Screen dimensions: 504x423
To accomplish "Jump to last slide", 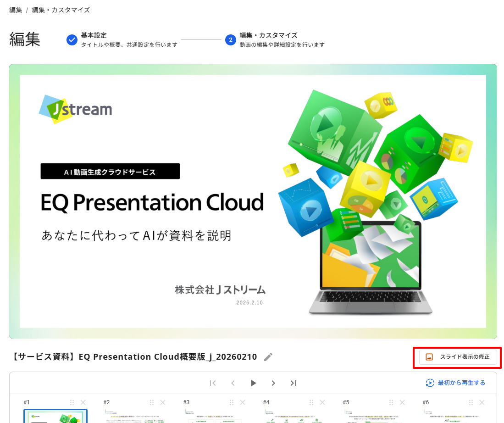I will [x=294, y=383].
